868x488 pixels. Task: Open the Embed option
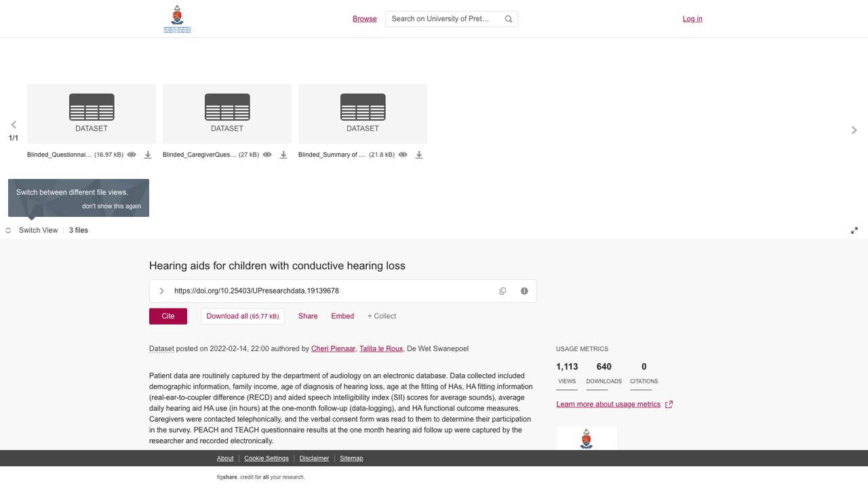point(342,316)
